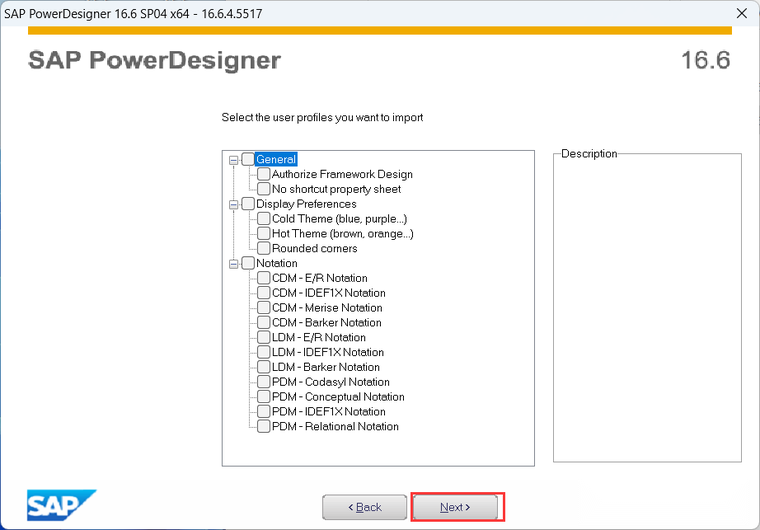Image resolution: width=760 pixels, height=530 pixels.
Task: Close the PowerDesigner setup window
Action: pos(742,14)
